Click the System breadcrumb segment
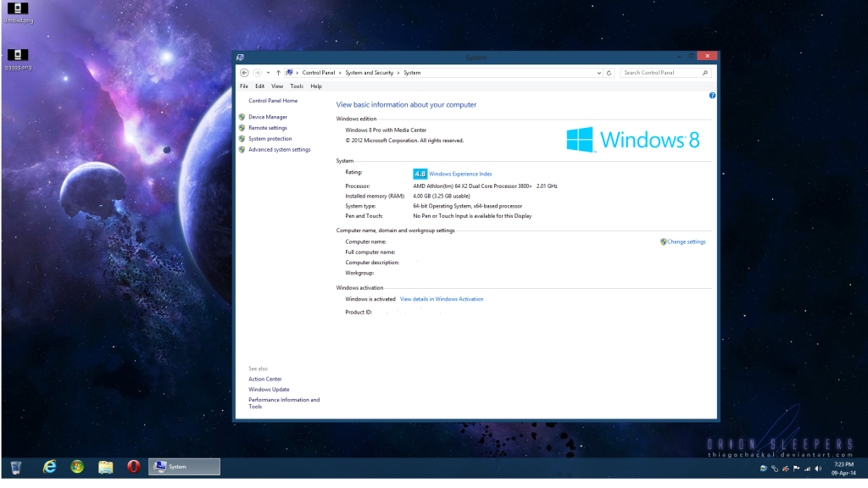 412,73
